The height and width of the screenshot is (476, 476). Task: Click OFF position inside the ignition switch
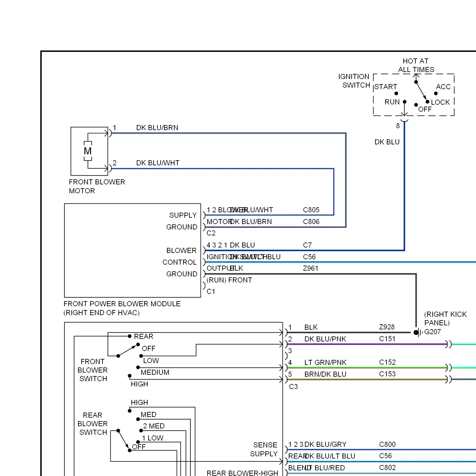tap(425, 109)
